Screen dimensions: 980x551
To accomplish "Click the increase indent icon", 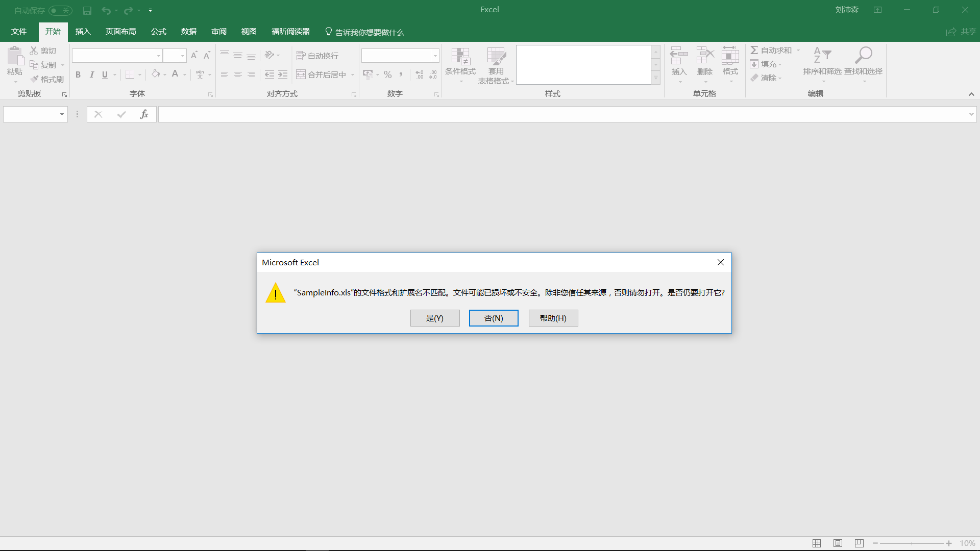I will [283, 74].
